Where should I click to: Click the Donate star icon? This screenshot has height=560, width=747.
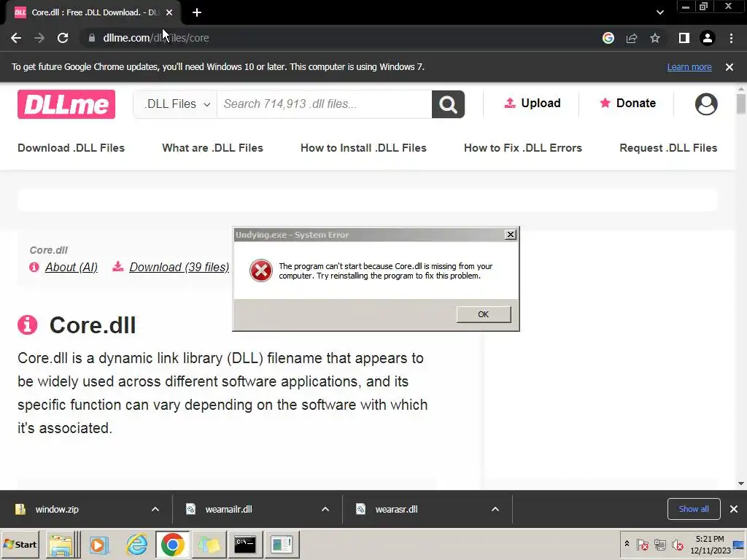[x=605, y=103]
